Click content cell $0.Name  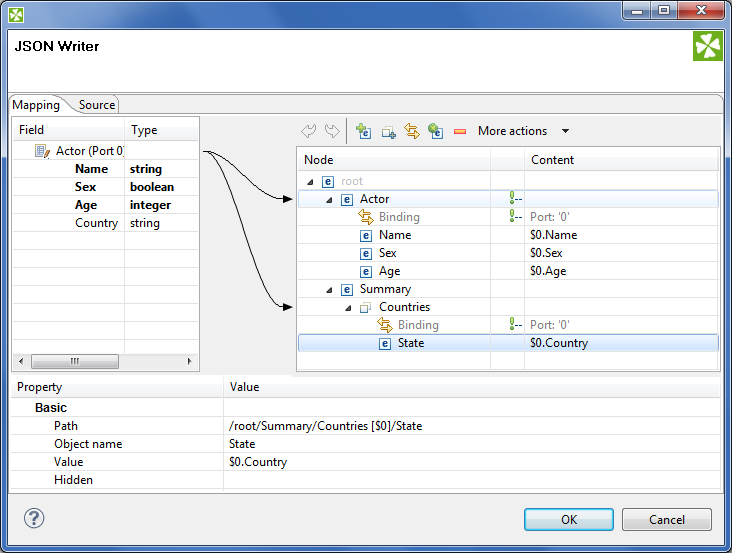point(554,235)
